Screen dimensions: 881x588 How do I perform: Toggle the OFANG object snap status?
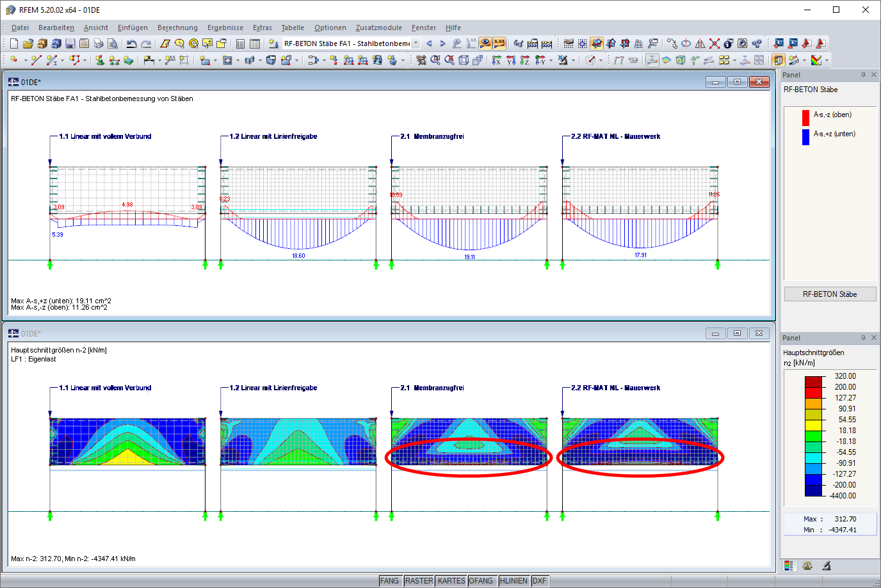click(481, 581)
